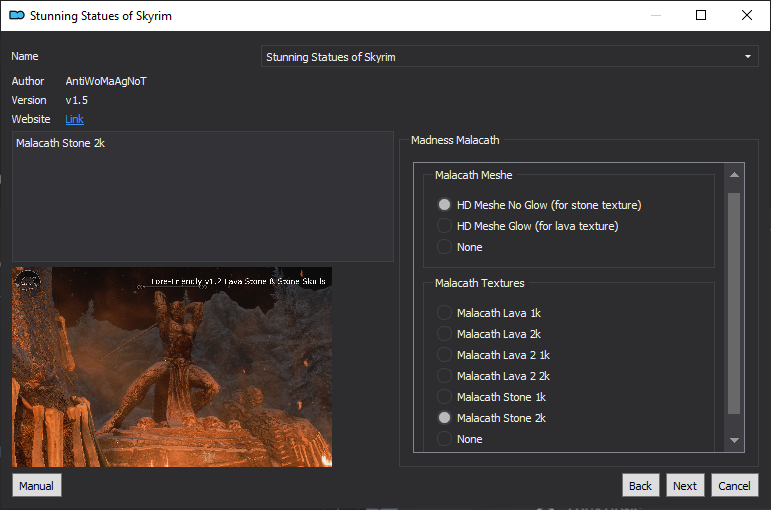Click the options panel scrollbar thumb

pyautogui.click(x=734, y=303)
